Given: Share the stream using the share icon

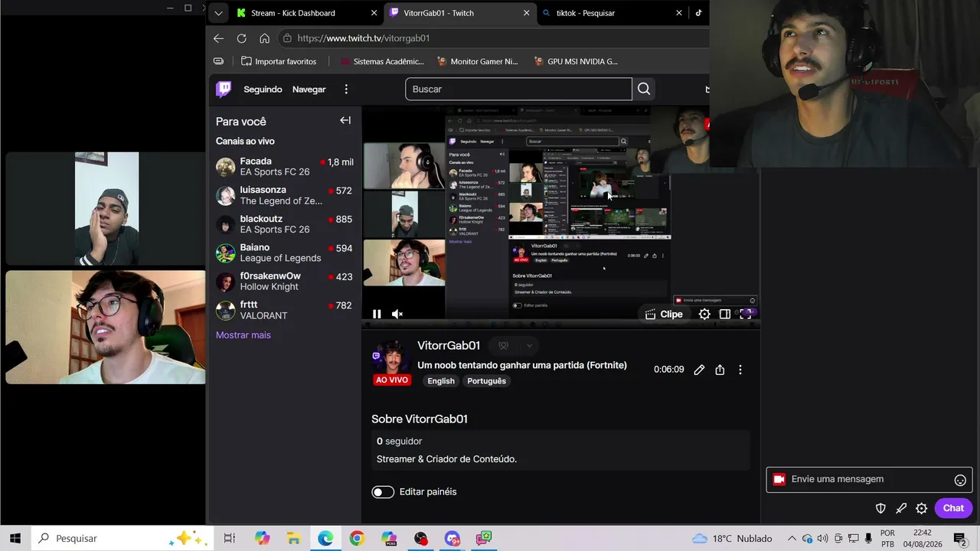Looking at the screenshot, I should pyautogui.click(x=720, y=370).
